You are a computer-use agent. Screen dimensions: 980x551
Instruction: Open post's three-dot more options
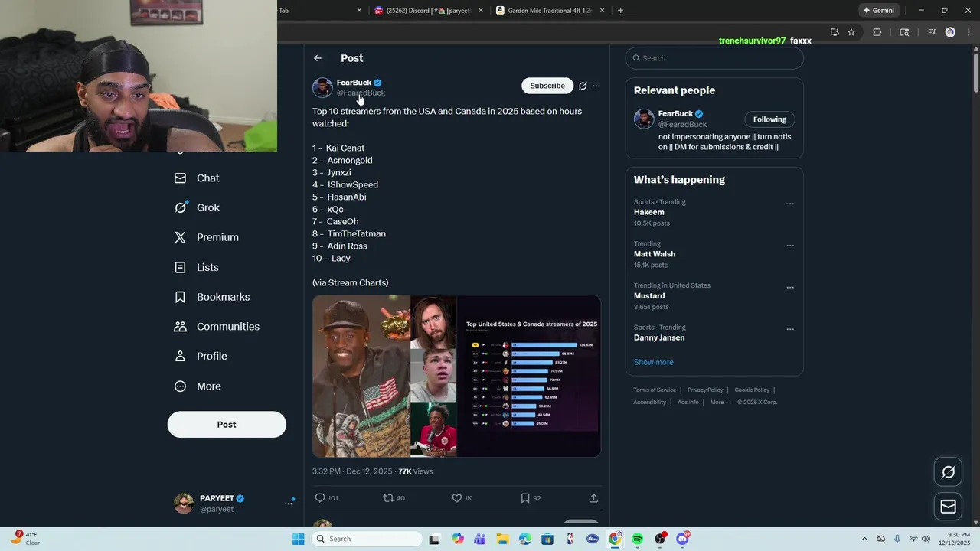[596, 86]
